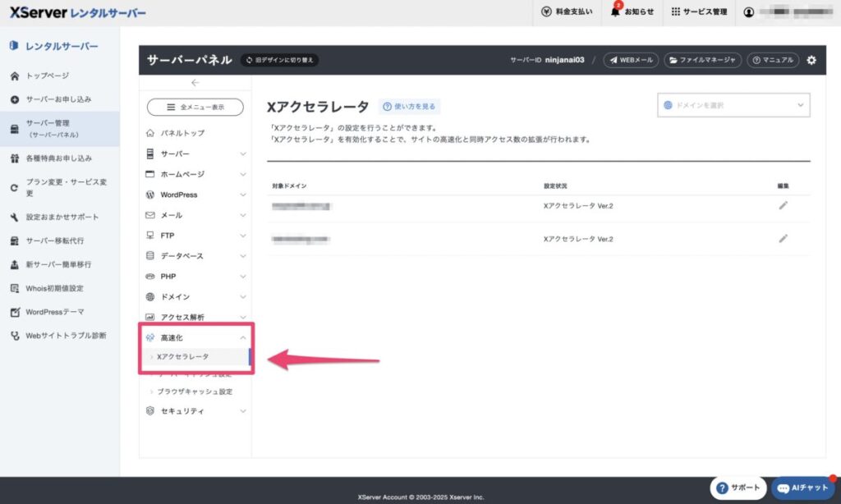Click the 旧デザインに切り替え button

tap(279, 59)
